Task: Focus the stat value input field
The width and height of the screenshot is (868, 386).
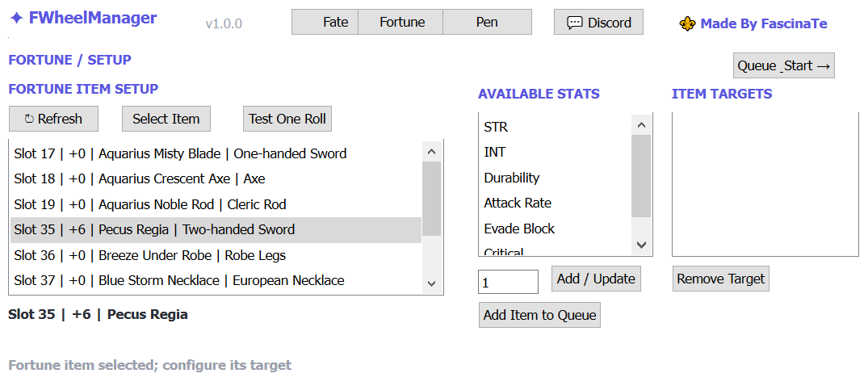Action: pos(508,282)
